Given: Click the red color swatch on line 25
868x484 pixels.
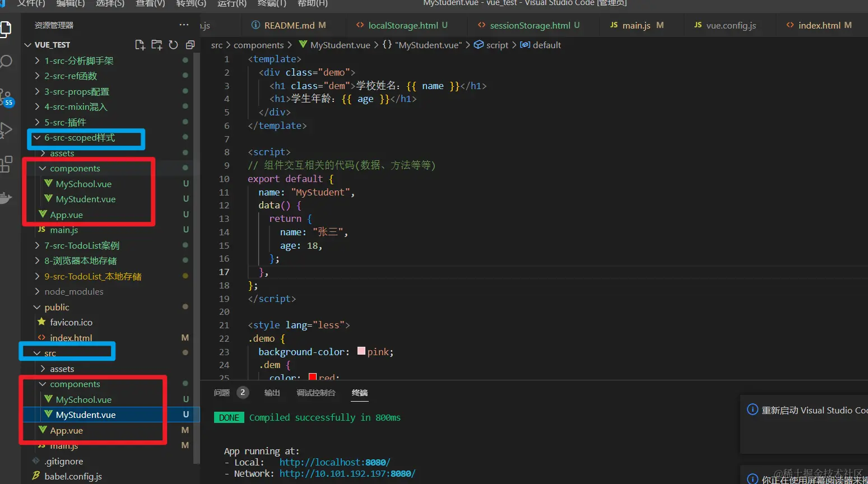Looking at the screenshot, I should coord(313,377).
